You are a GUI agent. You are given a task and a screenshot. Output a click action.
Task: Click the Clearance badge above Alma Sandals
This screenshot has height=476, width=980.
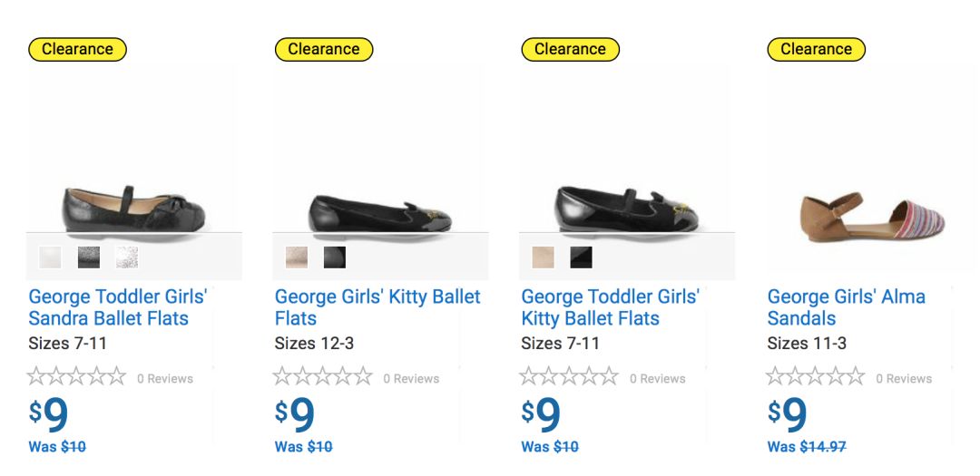pos(816,49)
